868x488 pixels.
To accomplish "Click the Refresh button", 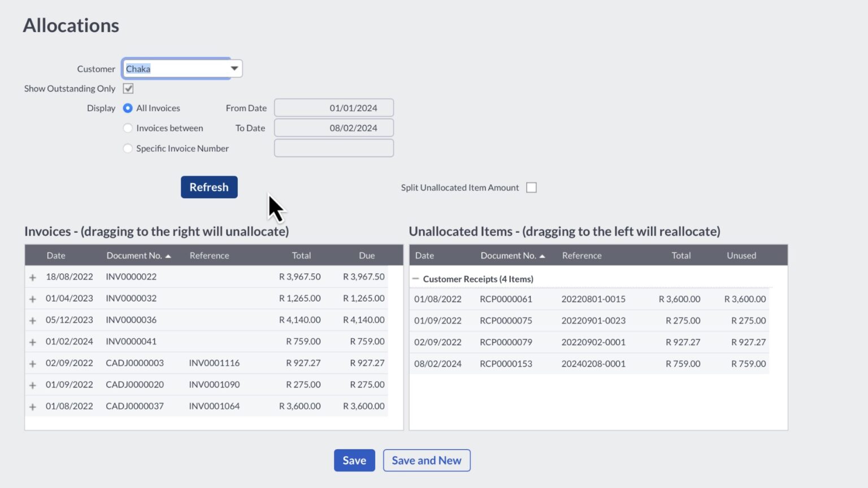I will (x=209, y=187).
